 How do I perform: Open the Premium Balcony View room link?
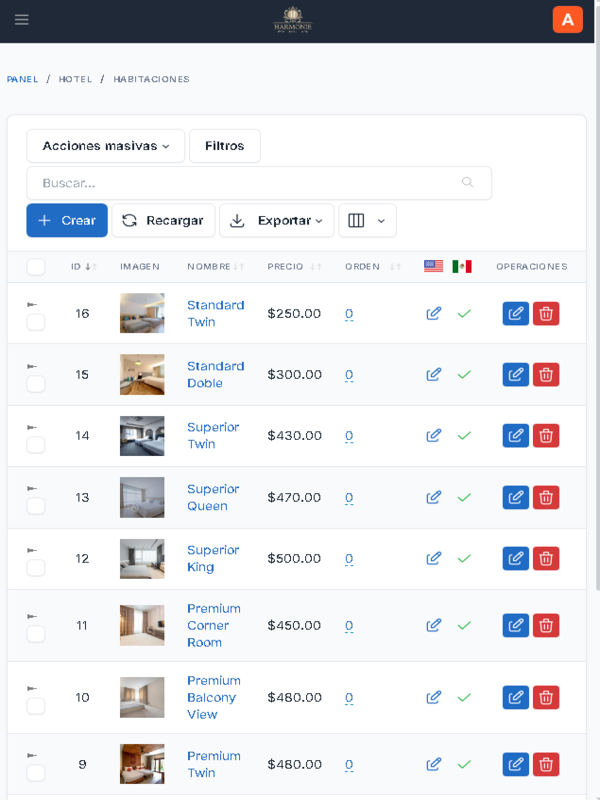(212, 697)
